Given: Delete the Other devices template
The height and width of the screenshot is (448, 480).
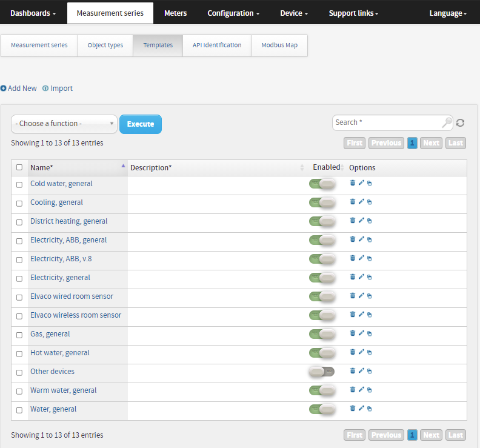Looking at the screenshot, I should click(352, 371).
